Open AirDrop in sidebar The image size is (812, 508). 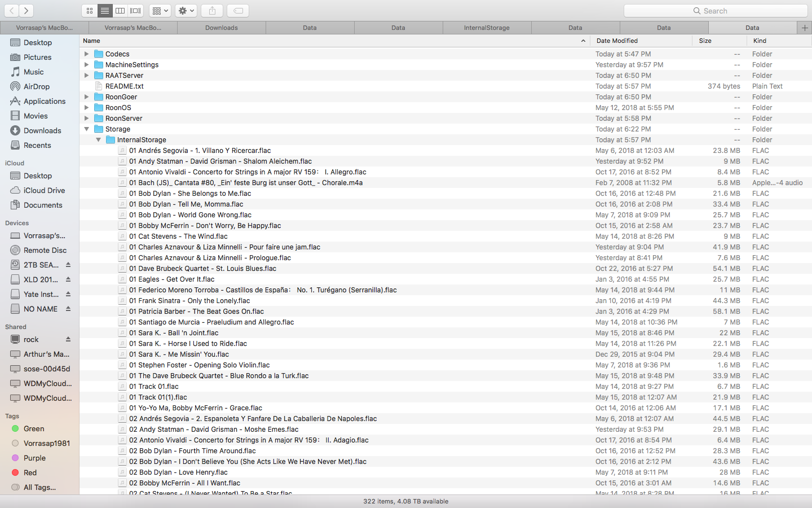[36, 86]
